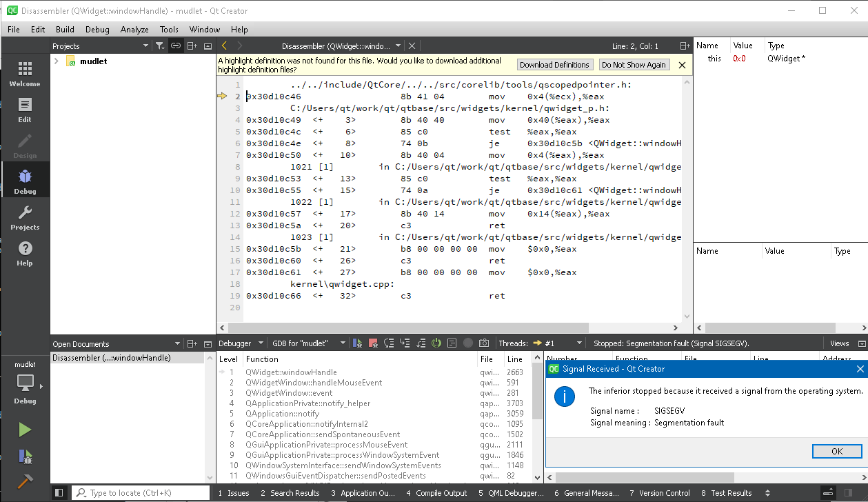868x502 pixels.
Task: Click Do Not Show Again button
Action: [634, 65]
